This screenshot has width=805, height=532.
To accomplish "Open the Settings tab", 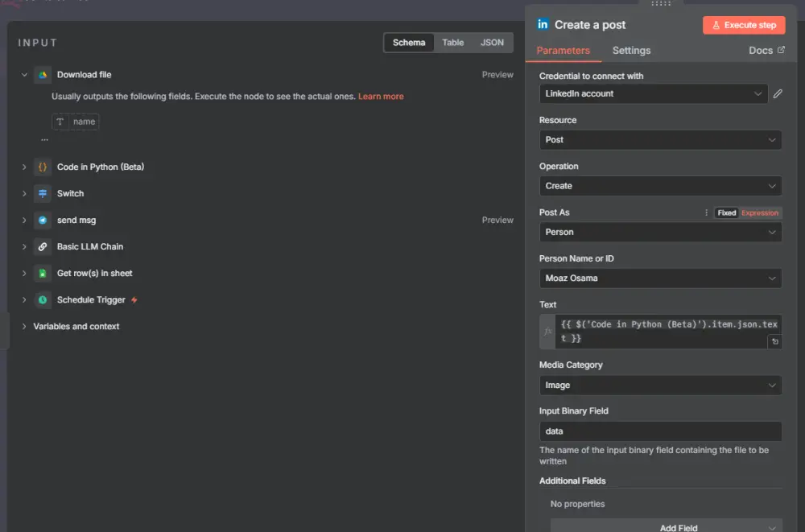I will [x=631, y=51].
